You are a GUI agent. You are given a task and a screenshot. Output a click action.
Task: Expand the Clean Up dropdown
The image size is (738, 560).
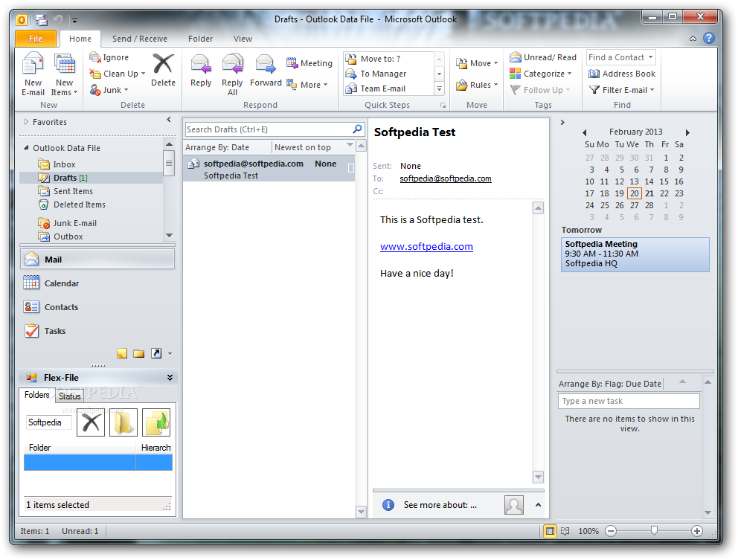coord(143,74)
